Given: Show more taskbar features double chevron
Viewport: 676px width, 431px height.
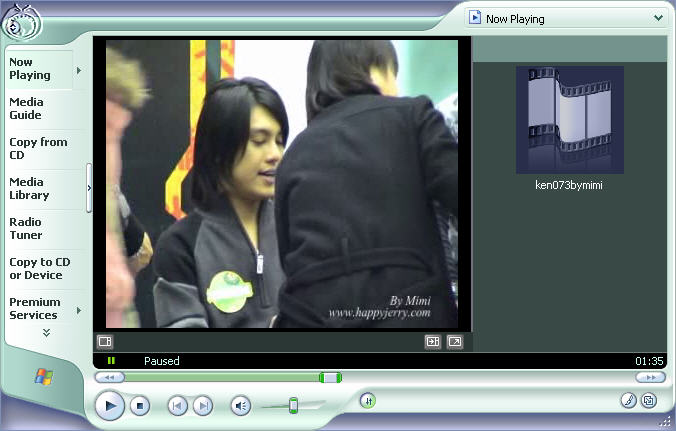Looking at the screenshot, I should (46, 333).
